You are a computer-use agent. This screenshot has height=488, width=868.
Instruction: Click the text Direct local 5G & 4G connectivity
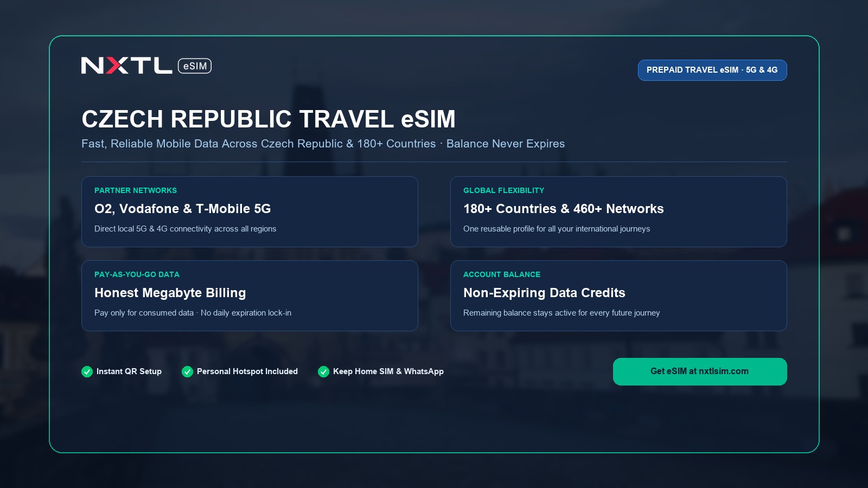tap(186, 229)
